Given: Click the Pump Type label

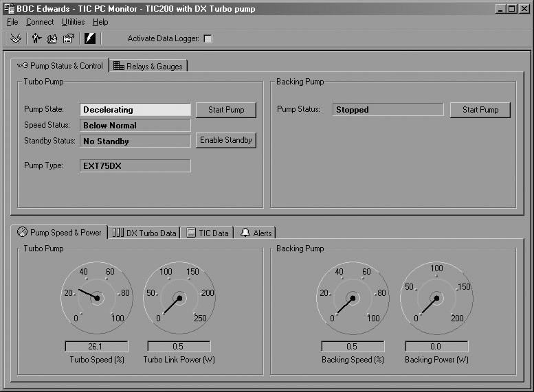Looking at the screenshot, I should [43, 165].
